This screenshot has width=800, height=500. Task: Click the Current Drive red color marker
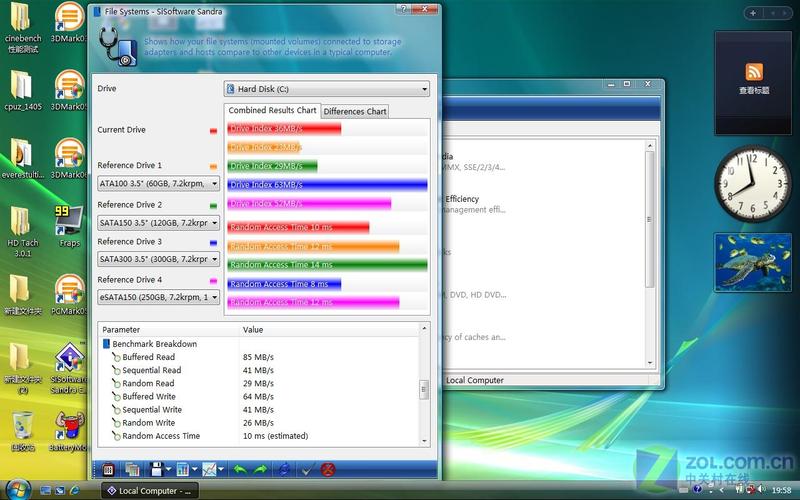[213, 131]
